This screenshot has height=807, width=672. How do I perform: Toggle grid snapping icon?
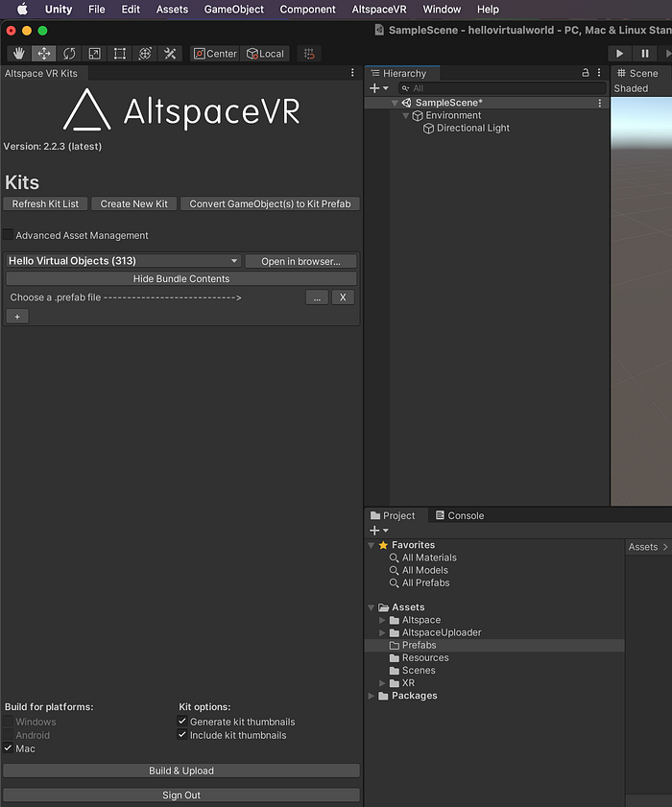309,54
